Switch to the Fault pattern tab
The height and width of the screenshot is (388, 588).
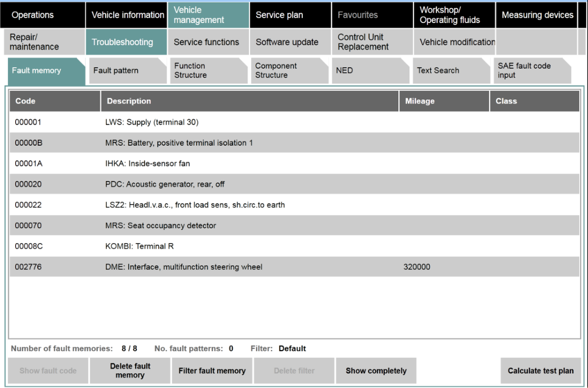[x=127, y=71]
